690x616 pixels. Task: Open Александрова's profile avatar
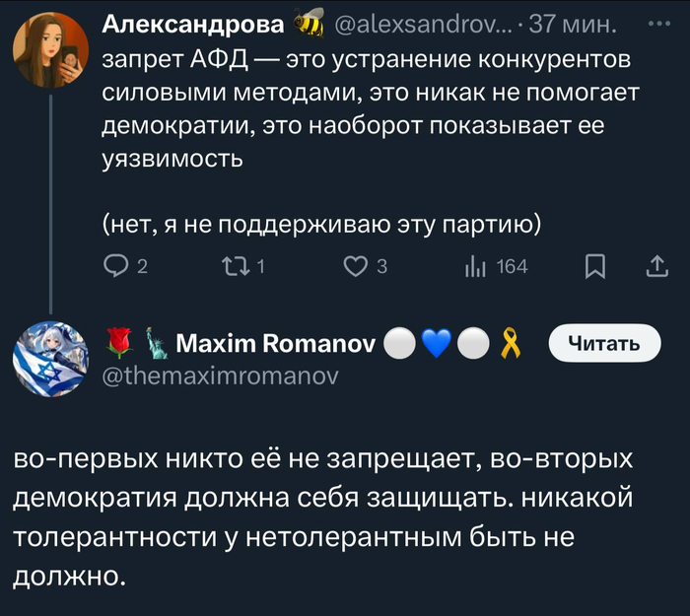51,50
